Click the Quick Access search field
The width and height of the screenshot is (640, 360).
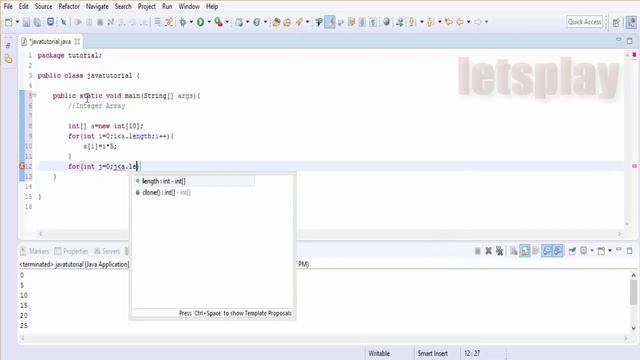pyautogui.click(x=584, y=22)
